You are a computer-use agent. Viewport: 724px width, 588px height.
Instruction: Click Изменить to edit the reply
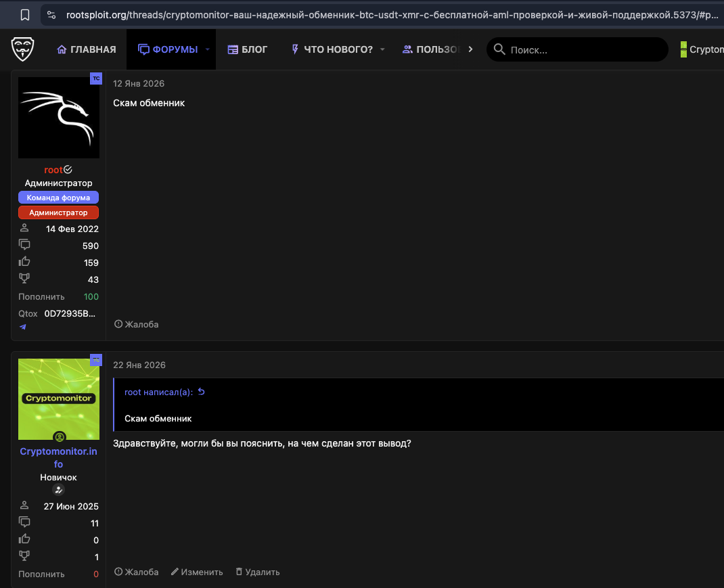(x=197, y=572)
